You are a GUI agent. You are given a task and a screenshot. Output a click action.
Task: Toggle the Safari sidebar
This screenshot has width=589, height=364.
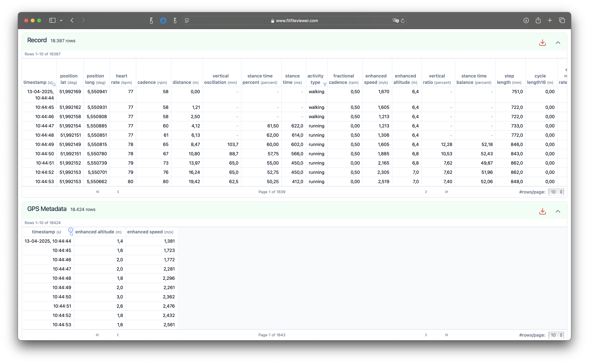click(52, 20)
